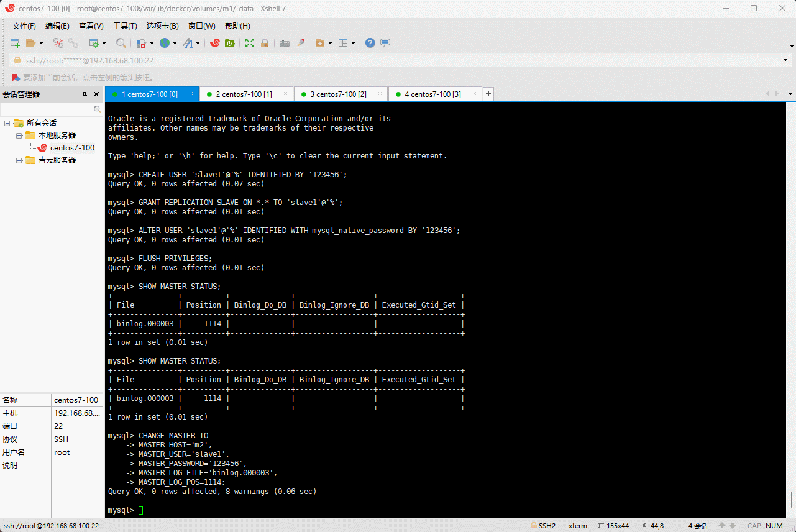
Task: Click the status bar up arrow icon
Action: pos(722,526)
